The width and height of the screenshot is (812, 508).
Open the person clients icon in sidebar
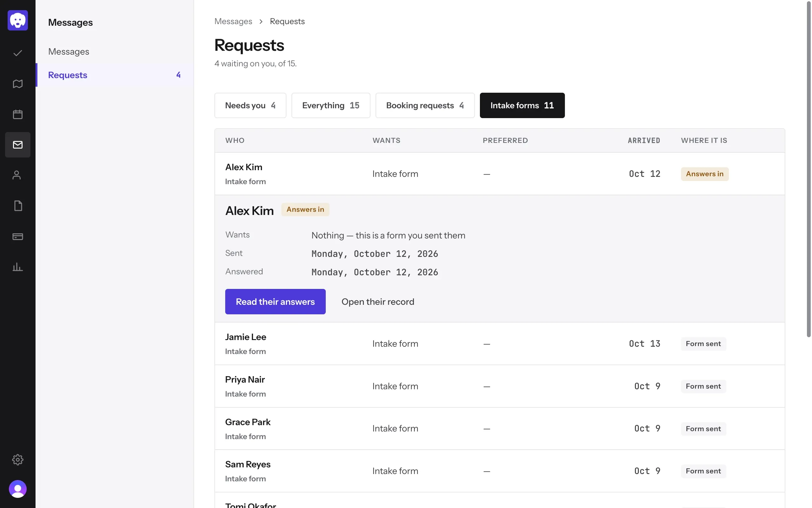pyautogui.click(x=17, y=175)
